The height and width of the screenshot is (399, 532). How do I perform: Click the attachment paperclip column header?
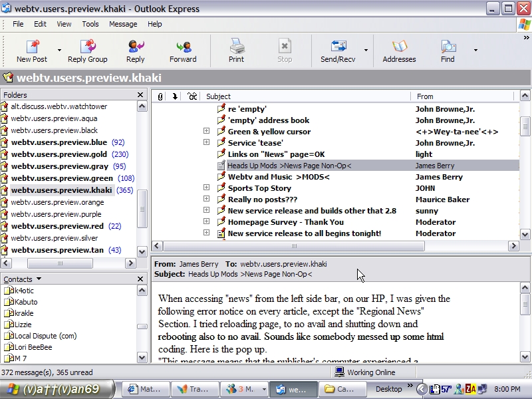click(x=160, y=96)
